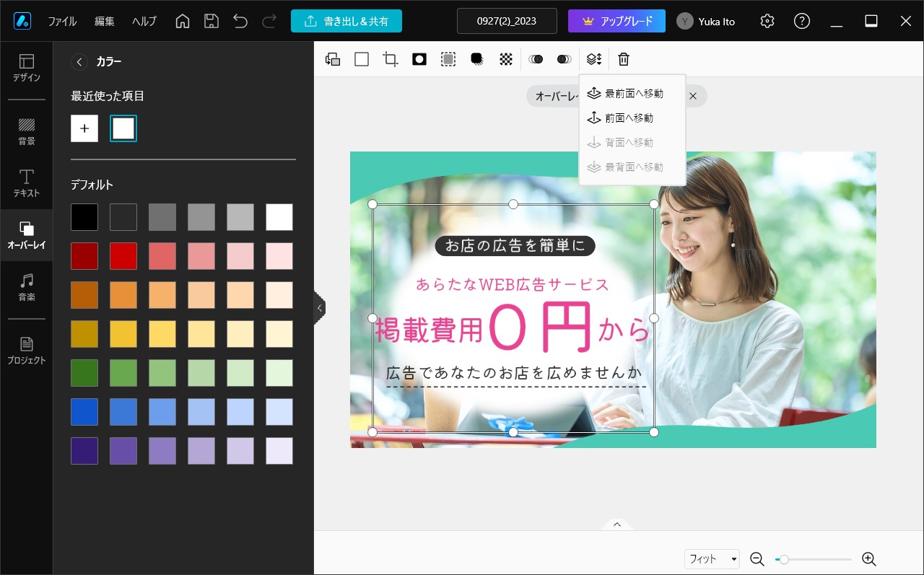
Task: Select the オーバーレイ side panel
Action: pos(27,235)
